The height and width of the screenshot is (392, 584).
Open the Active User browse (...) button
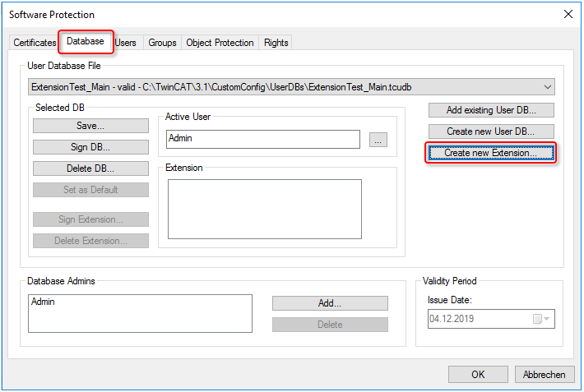tap(378, 140)
